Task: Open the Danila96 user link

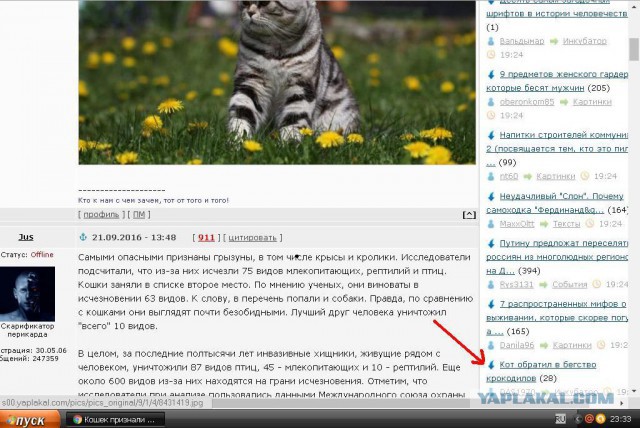Action: click(517, 345)
